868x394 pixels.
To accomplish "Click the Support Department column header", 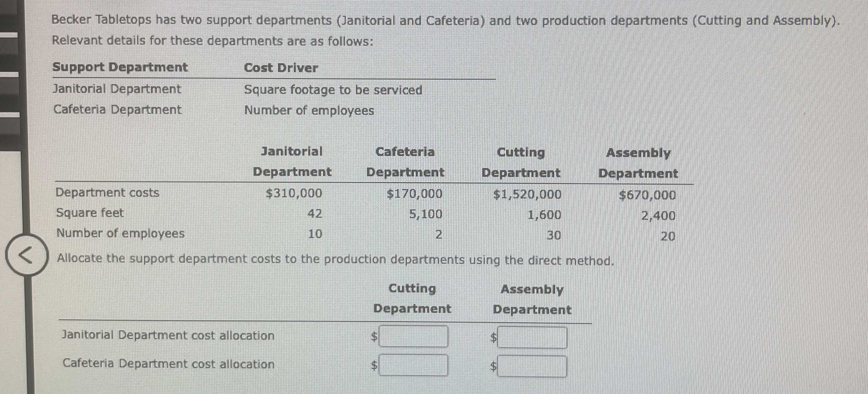I will click(120, 67).
